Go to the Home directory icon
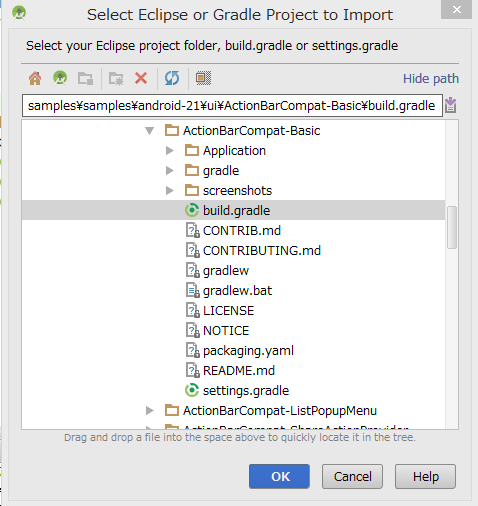The width and height of the screenshot is (478, 506). [35, 79]
